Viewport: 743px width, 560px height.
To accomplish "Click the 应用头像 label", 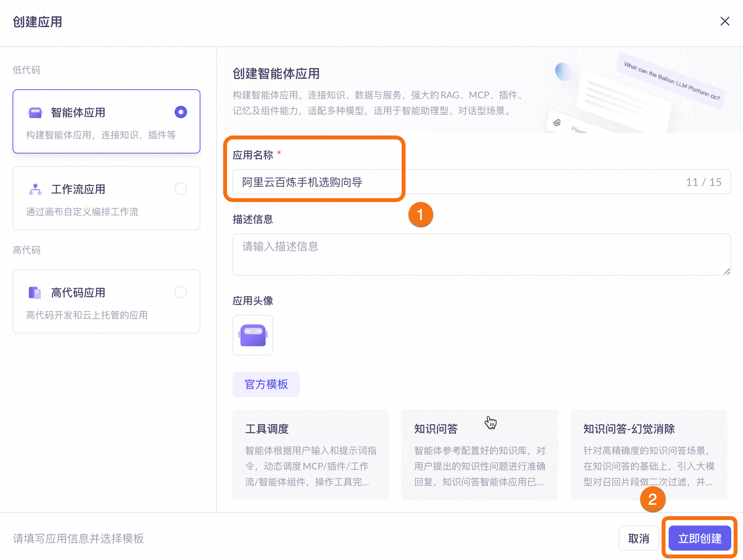I will pos(253,300).
